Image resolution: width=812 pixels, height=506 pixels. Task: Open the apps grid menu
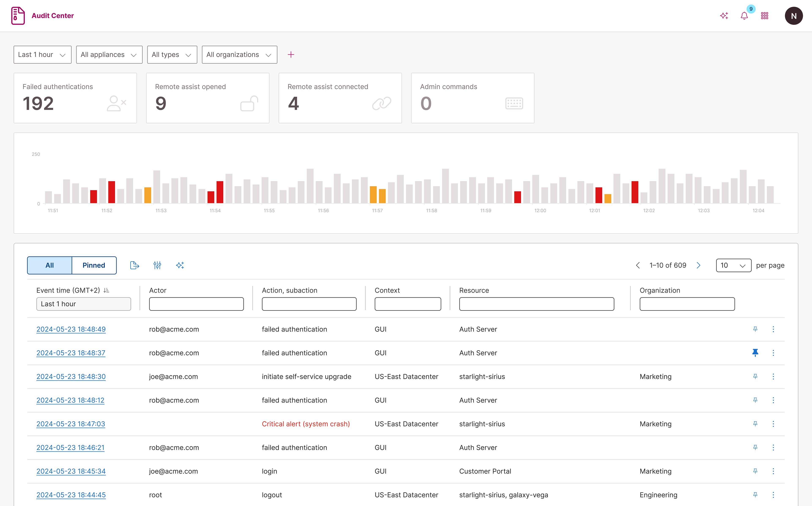[x=764, y=16]
